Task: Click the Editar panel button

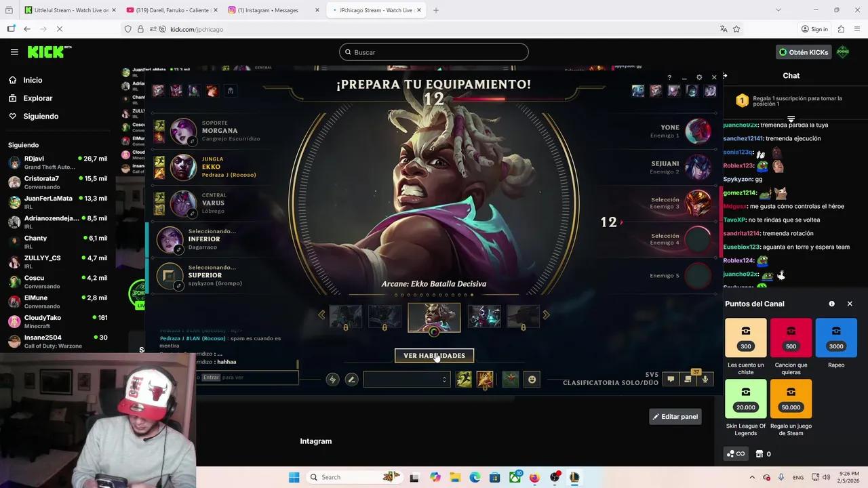Action: tap(675, 416)
